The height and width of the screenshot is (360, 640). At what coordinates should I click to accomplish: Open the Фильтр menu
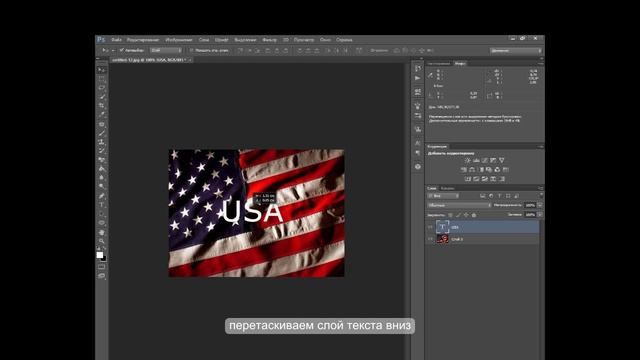[x=269, y=40]
